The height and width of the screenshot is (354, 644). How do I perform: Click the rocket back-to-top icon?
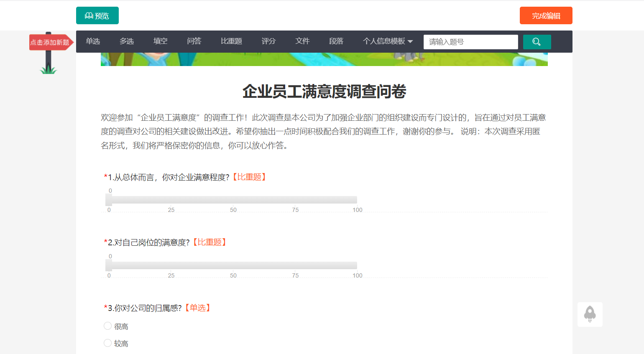pos(590,314)
